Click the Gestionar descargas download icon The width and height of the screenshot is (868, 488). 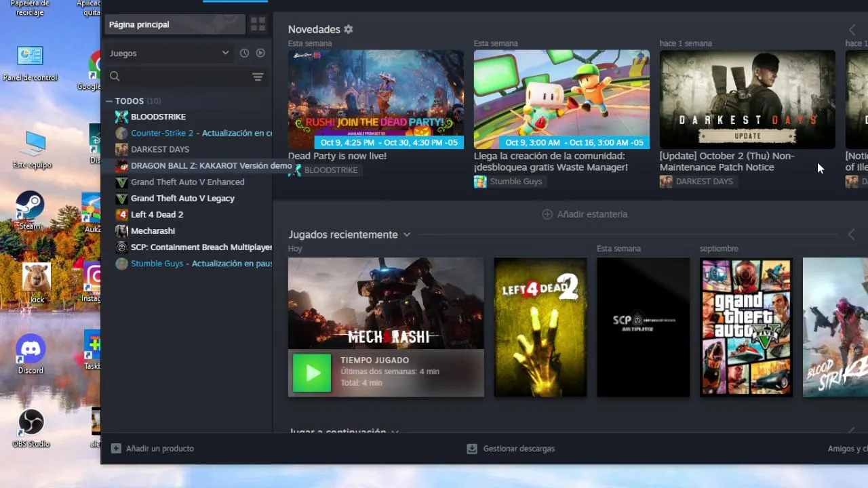(x=472, y=448)
